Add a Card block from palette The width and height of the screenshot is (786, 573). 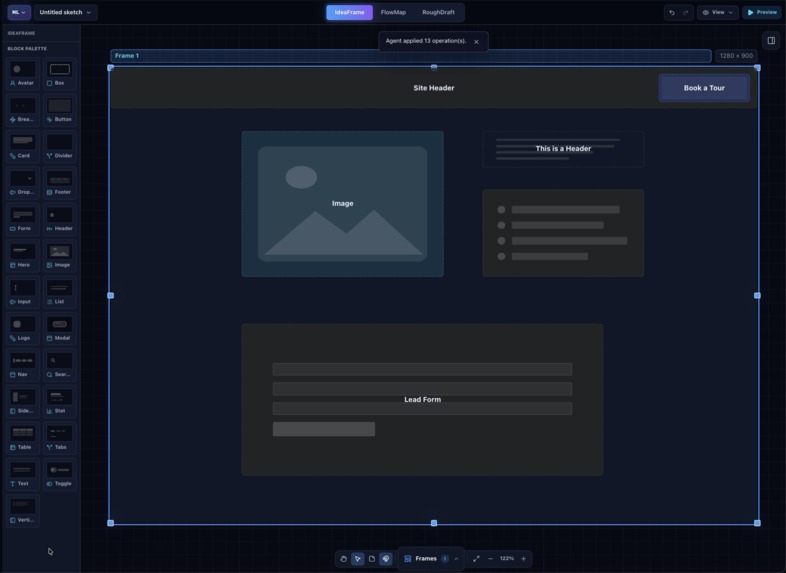coord(23,146)
